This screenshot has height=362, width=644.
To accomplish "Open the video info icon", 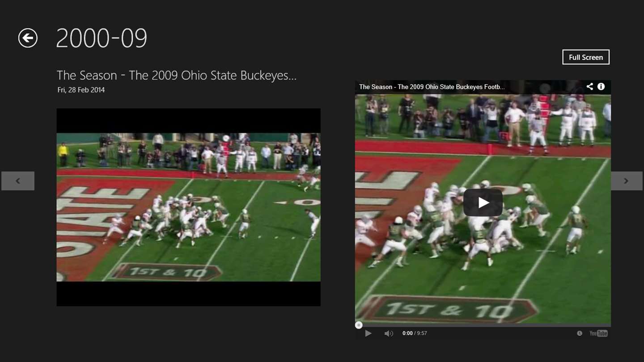I will point(601,87).
